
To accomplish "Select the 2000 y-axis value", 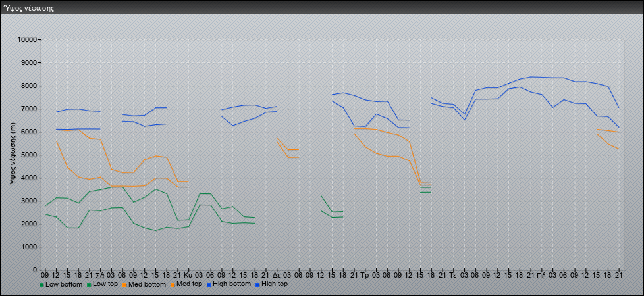I will coord(28,224).
